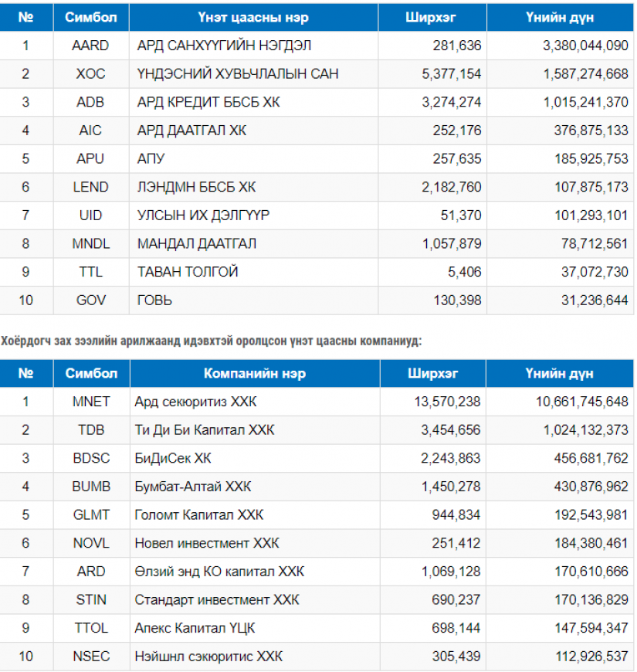Viewport: 637px width, 672px height.
Task: Select the GOV symbol cell
Action: tap(91, 300)
